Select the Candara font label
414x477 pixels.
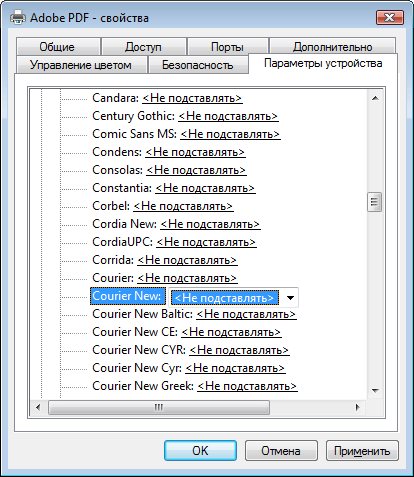[x=115, y=98]
